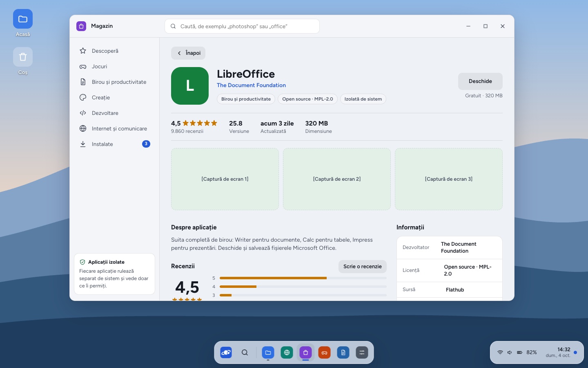Click the search icon in dock

(245, 352)
